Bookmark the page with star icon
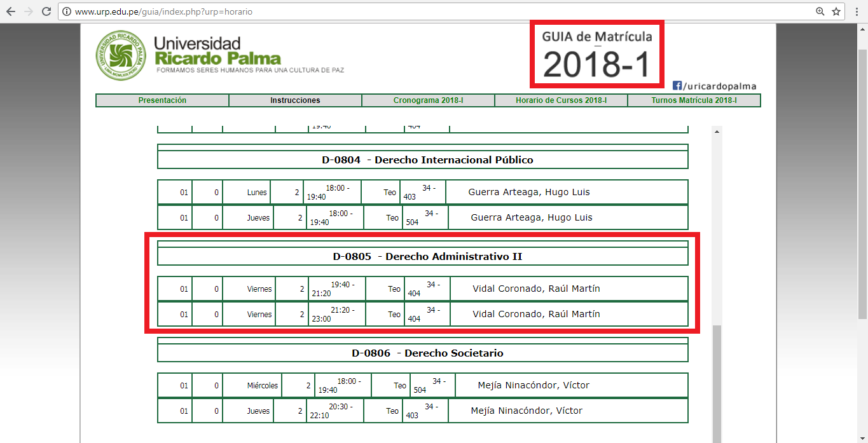This screenshot has width=868, height=443. click(x=836, y=11)
